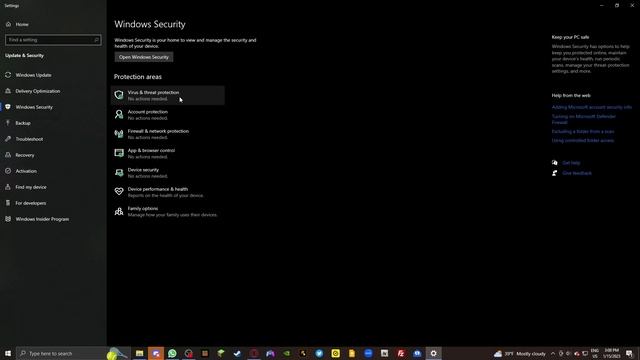Open Family options
Image resolution: width=640 pixels, height=360 pixels.
(x=168, y=211)
